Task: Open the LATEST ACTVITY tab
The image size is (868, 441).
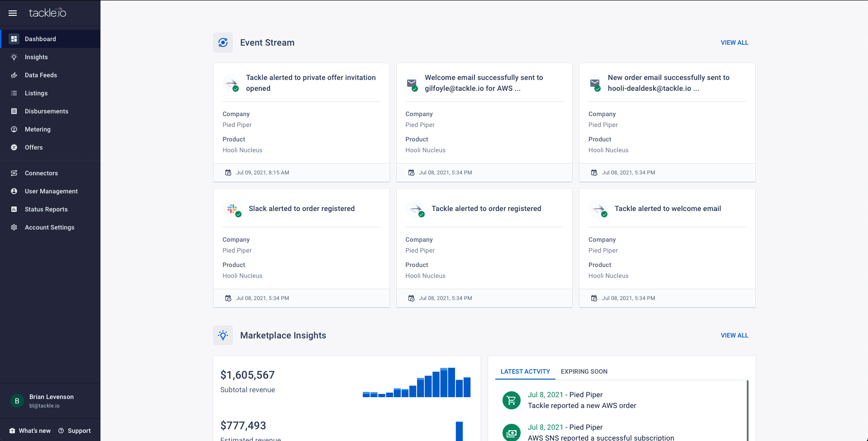Action: 525,371
